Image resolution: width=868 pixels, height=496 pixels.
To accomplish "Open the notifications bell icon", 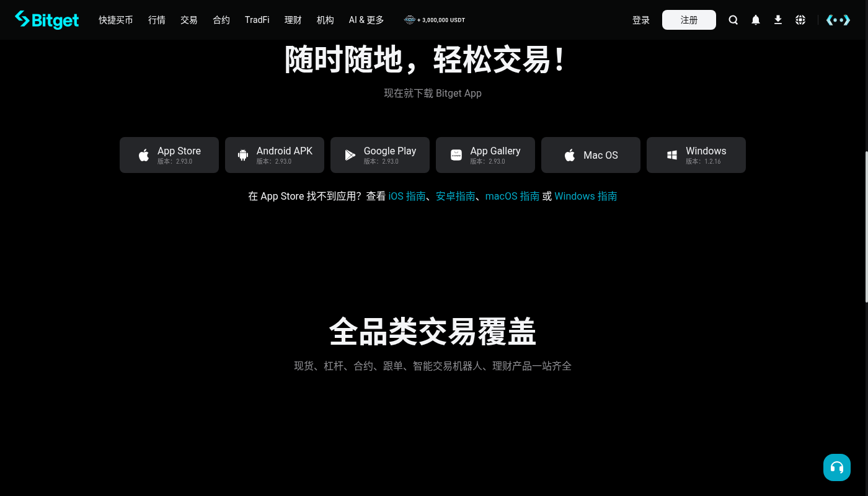I will tap(756, 20).
